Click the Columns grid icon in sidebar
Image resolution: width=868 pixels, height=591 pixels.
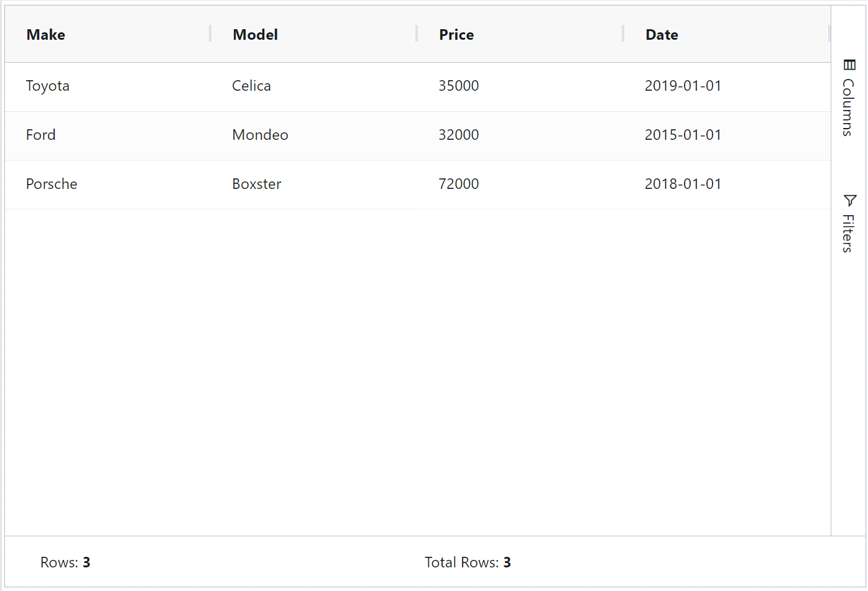[x=849, y=65]
